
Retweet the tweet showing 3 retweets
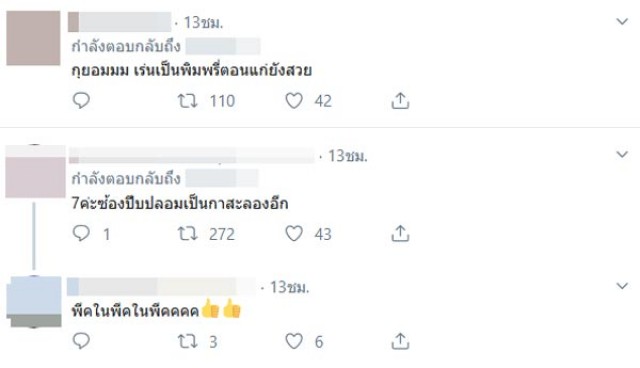pyautogui.click(x=187, y=341)
